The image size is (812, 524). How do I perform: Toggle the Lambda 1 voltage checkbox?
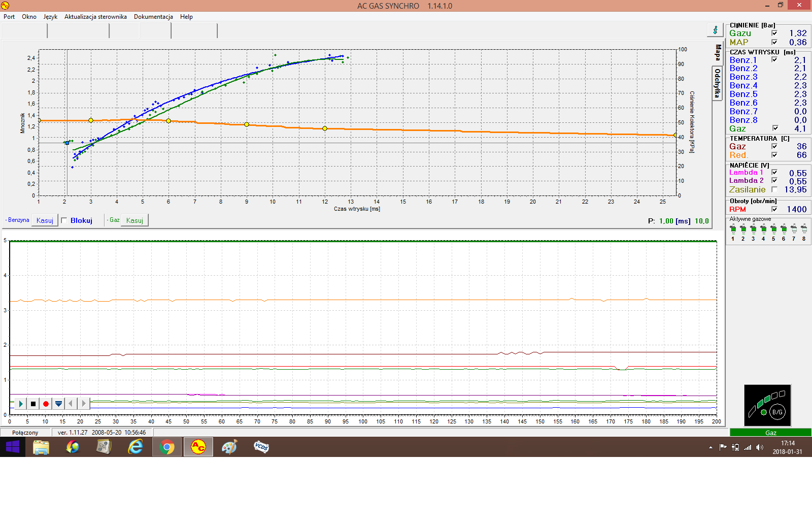[774, 172]
